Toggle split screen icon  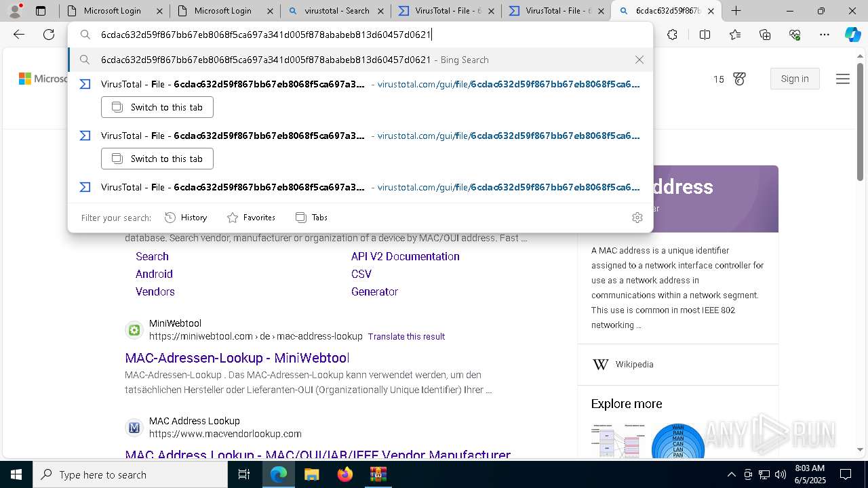coord(705,35)
